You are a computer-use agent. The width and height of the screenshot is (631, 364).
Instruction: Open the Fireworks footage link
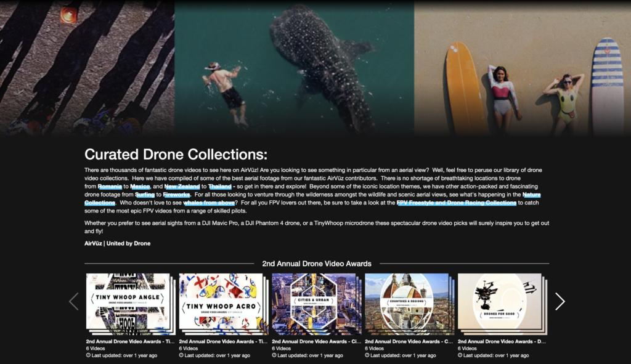coord(177,195)
